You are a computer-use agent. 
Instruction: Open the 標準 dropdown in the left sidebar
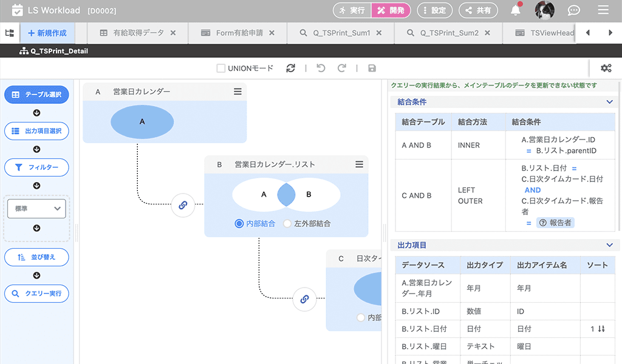point(36,209)
